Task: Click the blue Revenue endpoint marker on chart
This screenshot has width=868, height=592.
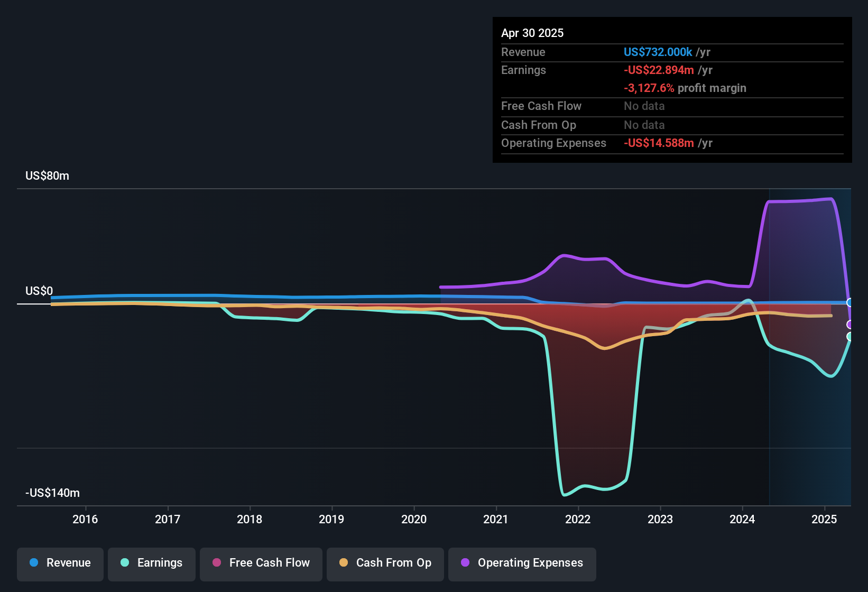Action: point(850,302)
